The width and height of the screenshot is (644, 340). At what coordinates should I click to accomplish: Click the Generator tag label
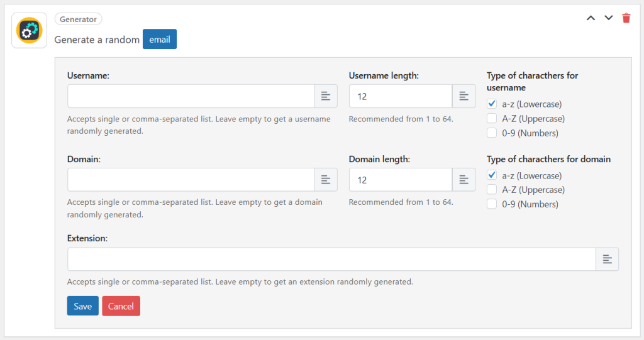[x=79, y=19]
